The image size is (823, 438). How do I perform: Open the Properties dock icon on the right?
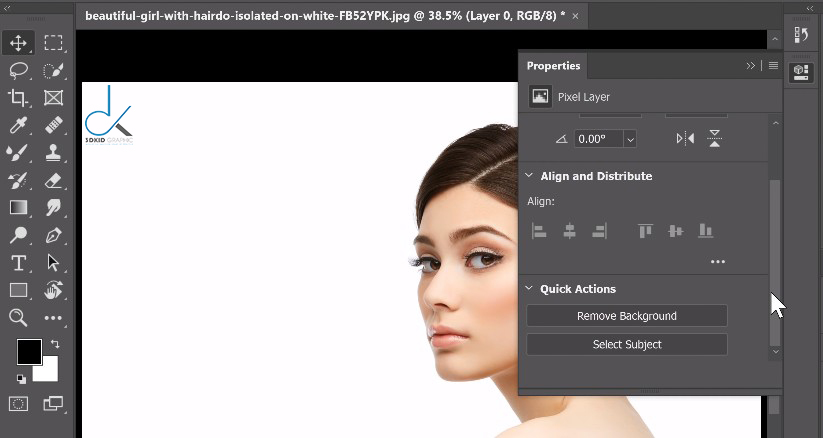click(x=801, y=72)
